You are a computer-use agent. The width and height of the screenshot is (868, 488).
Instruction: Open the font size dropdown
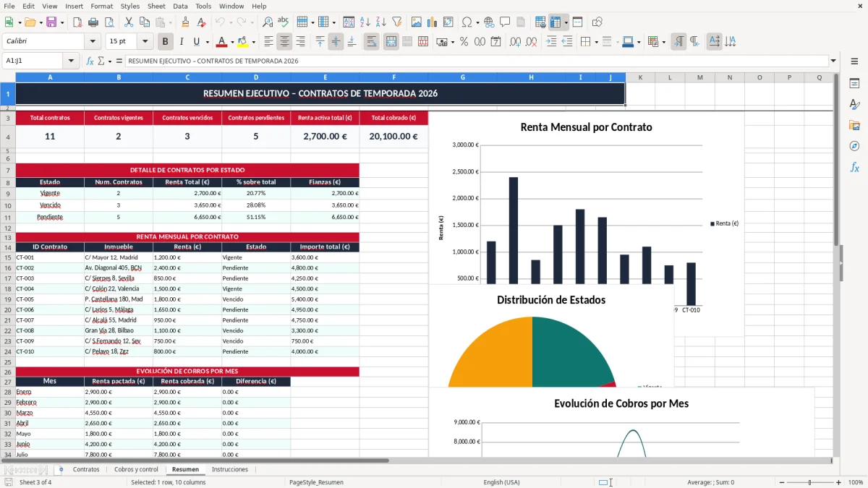(x=145, y=42)
